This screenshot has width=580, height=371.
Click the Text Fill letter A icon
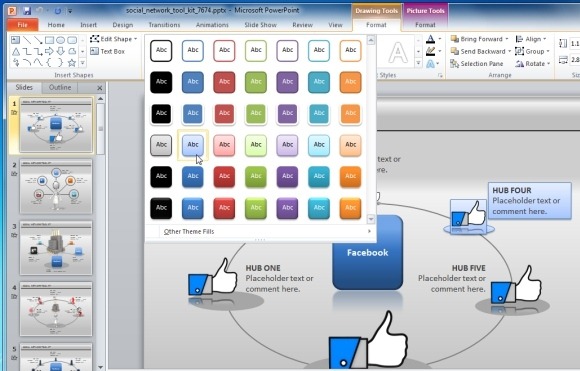point(430,39)
